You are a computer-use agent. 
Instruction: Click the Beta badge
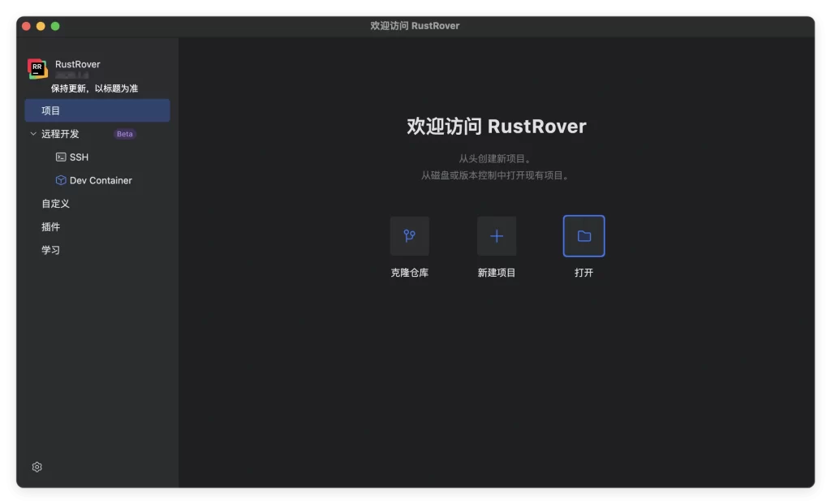124,134
